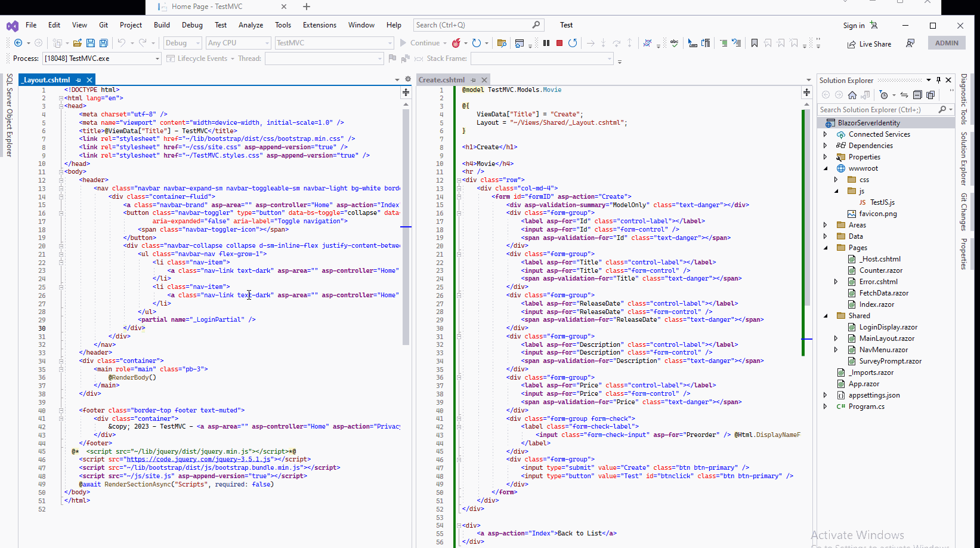Collapse outlining at line 12 in Create.cshtml
The width and height of the screenshot is (980, 548).
[x=459, y=180]
